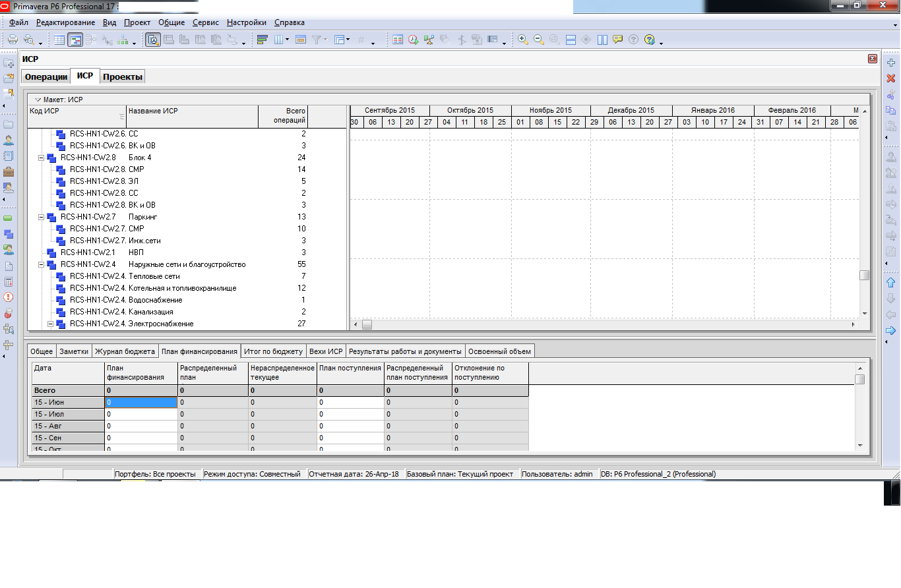Collapse the Блок 4 tree node

[41, 158]
